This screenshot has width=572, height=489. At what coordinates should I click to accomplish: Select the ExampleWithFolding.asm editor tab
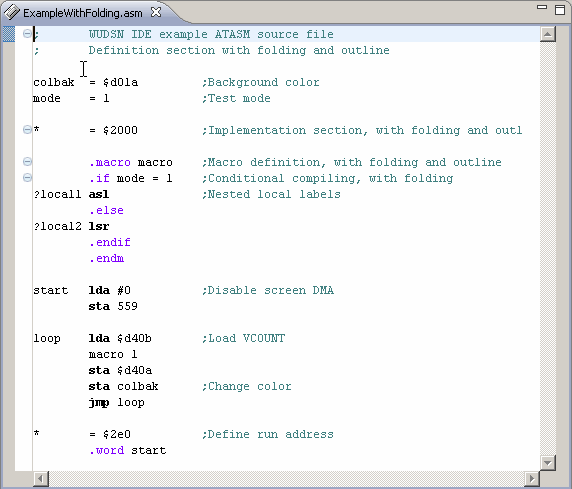point(82,13)
